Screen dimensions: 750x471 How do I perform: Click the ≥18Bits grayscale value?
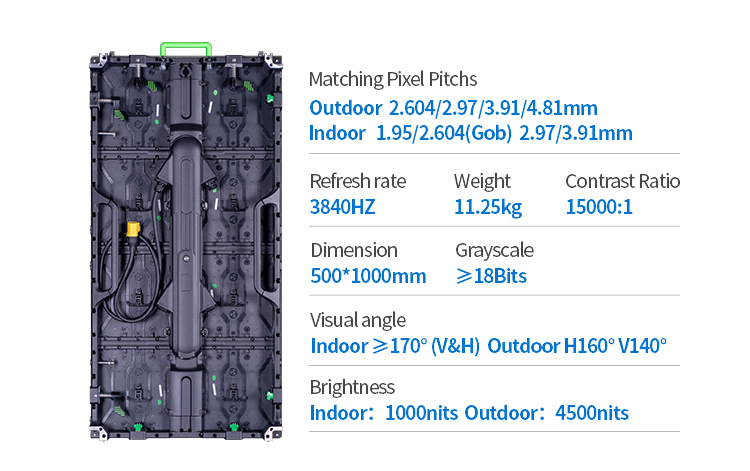[x=491, y=276]
